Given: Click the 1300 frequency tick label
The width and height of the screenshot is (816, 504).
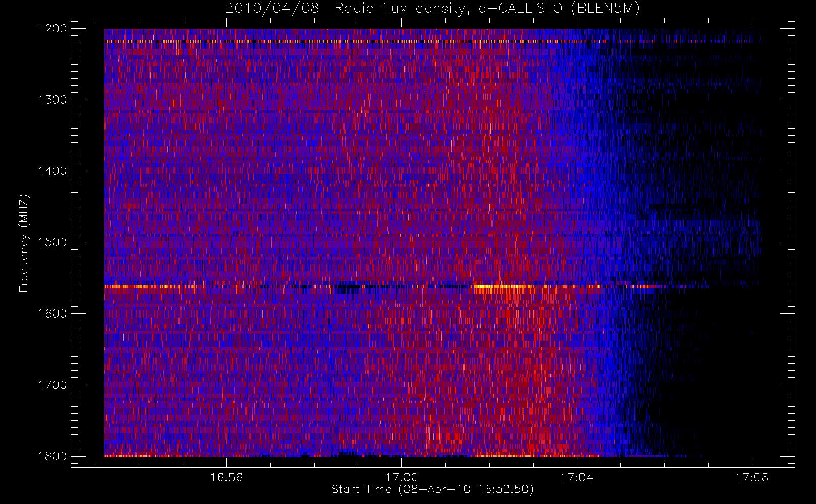Looking at the screenshot, I should coord(52,100).
